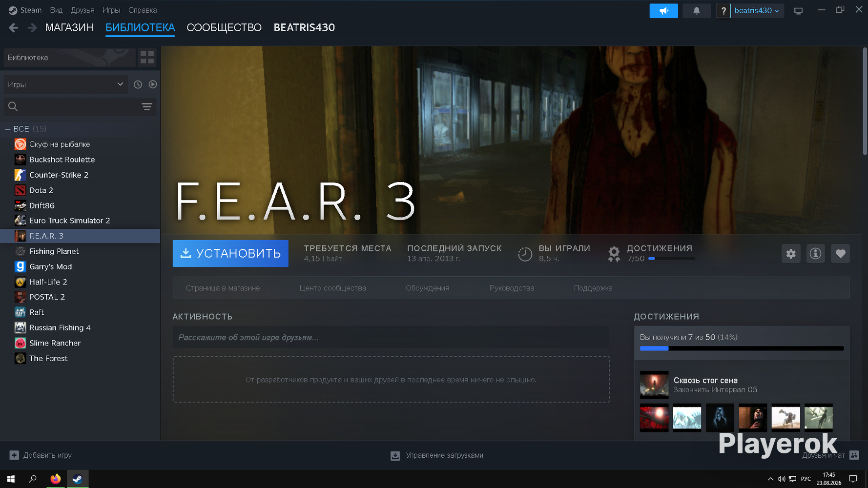Launch Firefox from the taskbar
868x488 pixels.
(x=56, y=479)
